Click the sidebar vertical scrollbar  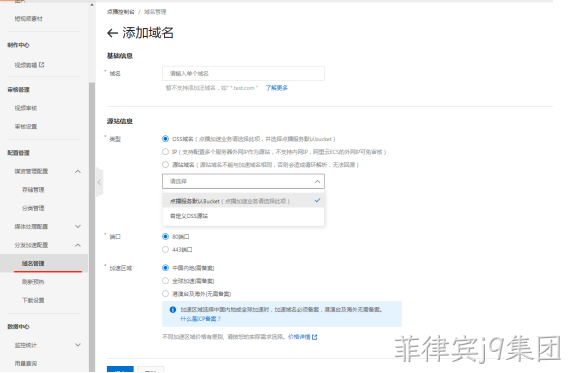tap(92, 227)
